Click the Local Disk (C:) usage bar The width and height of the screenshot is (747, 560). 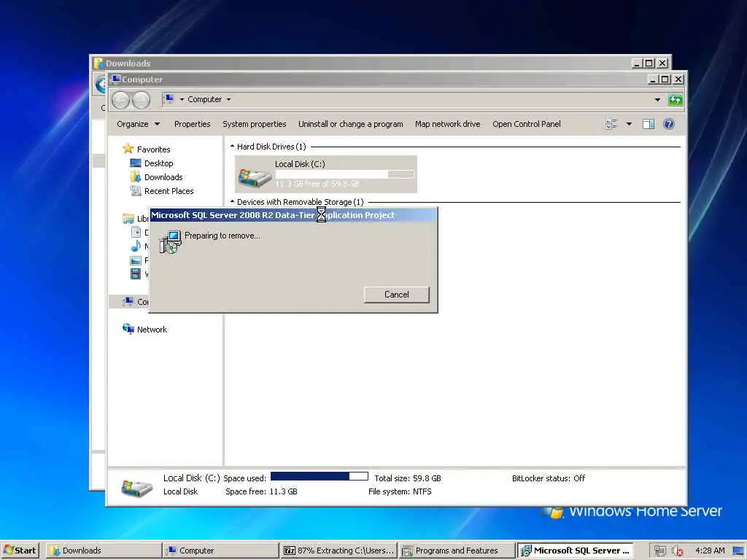[344, 175]
